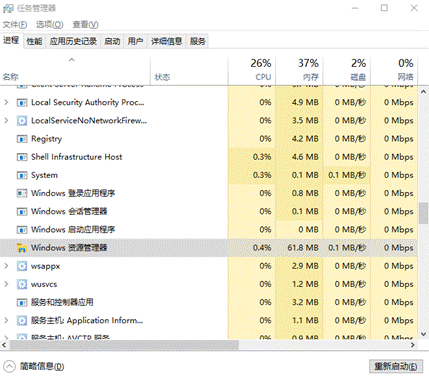This screenshot has height=381, width=429.
Task: Switch to the 服务 tab
Action: click(x=198, y=41)
